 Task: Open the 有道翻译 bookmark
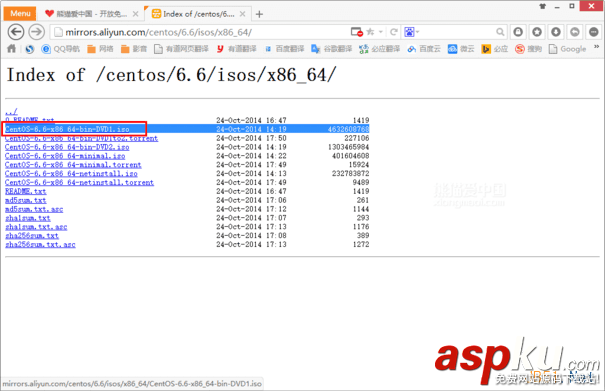pos(236,49)
